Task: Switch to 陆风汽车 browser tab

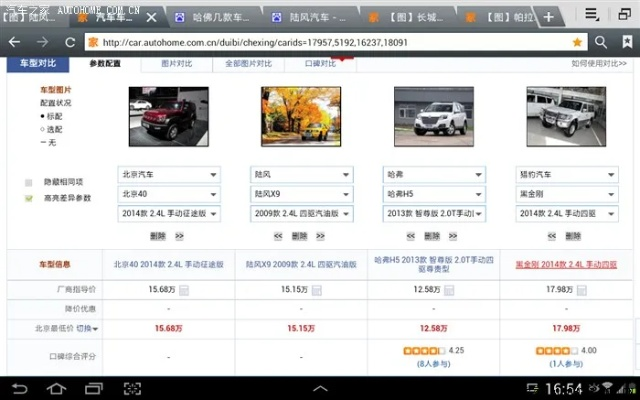Action: 310,17
